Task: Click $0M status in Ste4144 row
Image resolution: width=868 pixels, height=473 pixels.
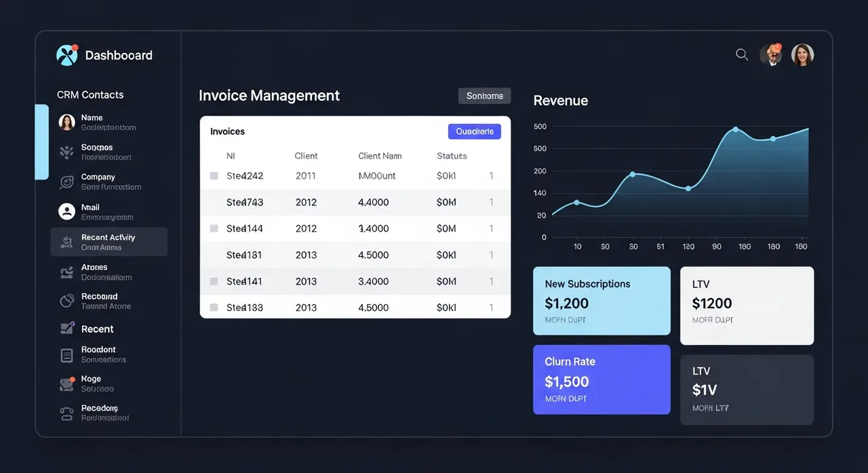Action: pos(446,228)
